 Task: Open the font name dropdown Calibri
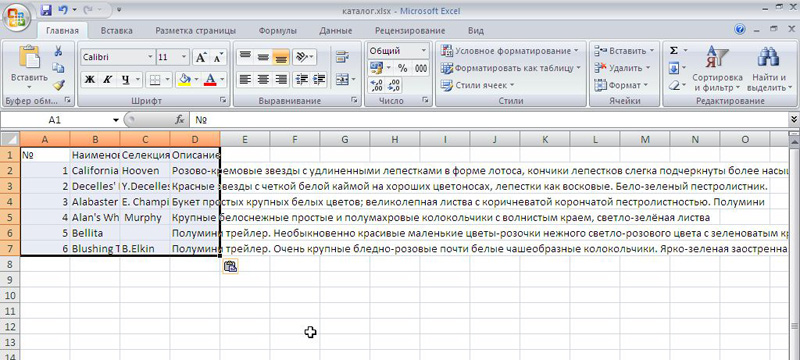click(150, 57)
